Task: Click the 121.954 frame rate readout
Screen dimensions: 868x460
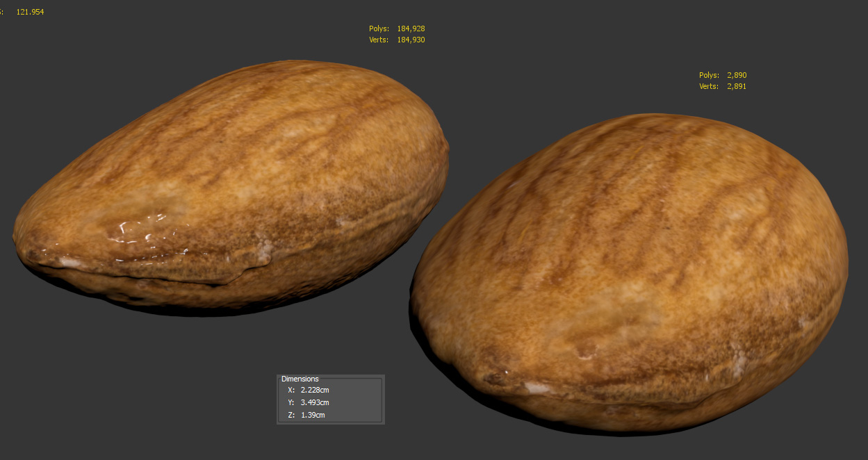Action: pos(30,13)
